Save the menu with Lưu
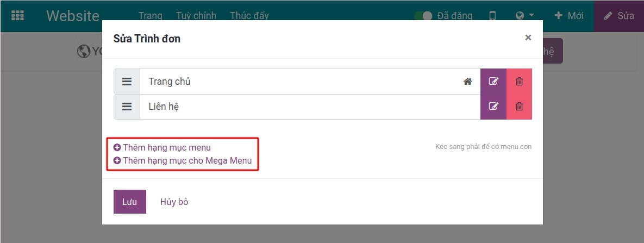 pos(130,202)
